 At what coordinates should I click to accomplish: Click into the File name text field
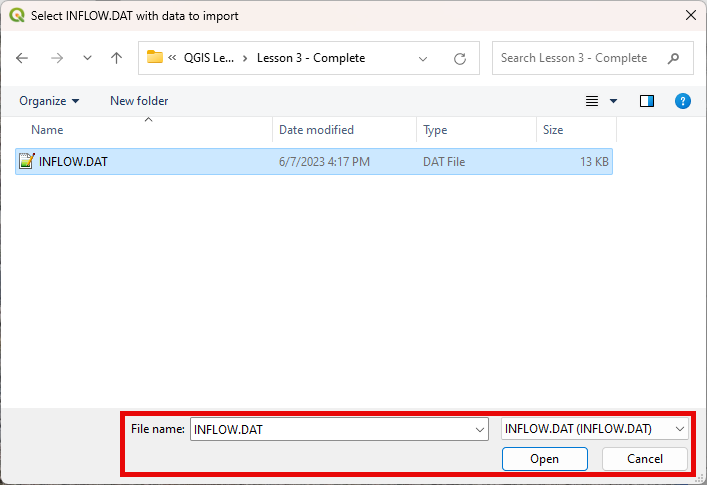[x=330, y=429]
